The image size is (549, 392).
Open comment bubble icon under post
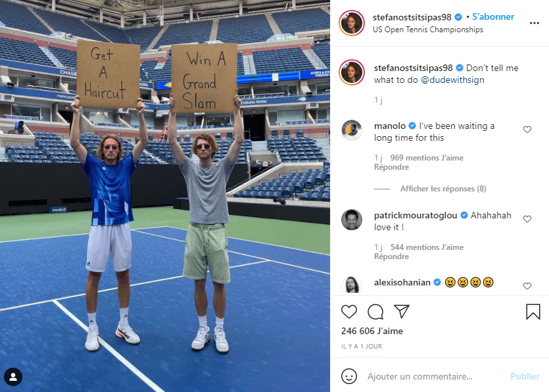(x=375, y=312)
